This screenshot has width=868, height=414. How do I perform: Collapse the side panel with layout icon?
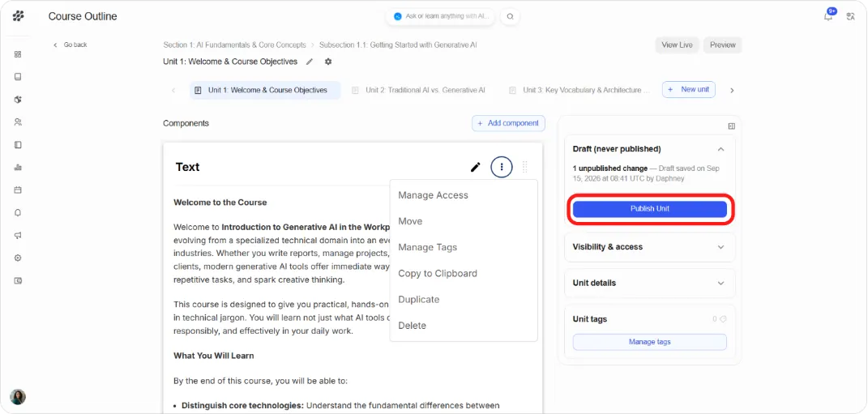[731, 126]
